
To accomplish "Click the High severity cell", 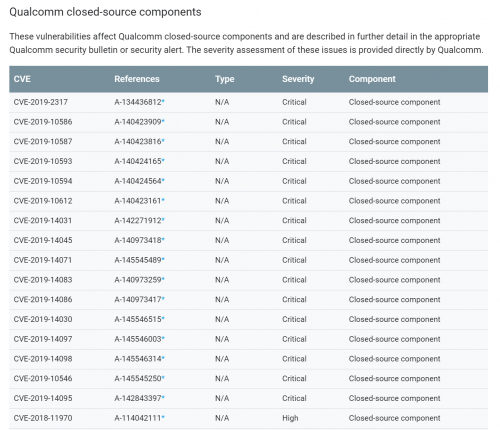I will (290, 418).
